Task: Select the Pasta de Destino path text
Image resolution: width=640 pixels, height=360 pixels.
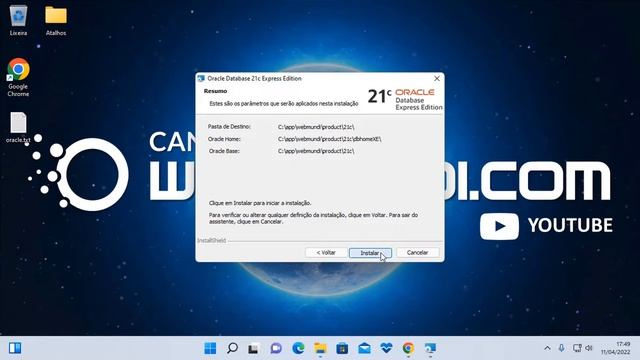Action: pos(316,127)
